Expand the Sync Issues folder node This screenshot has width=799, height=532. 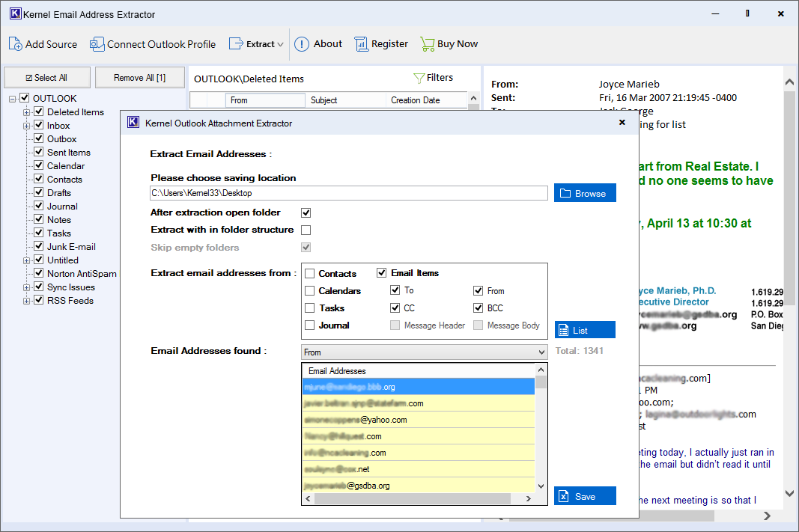click(26, 287)
